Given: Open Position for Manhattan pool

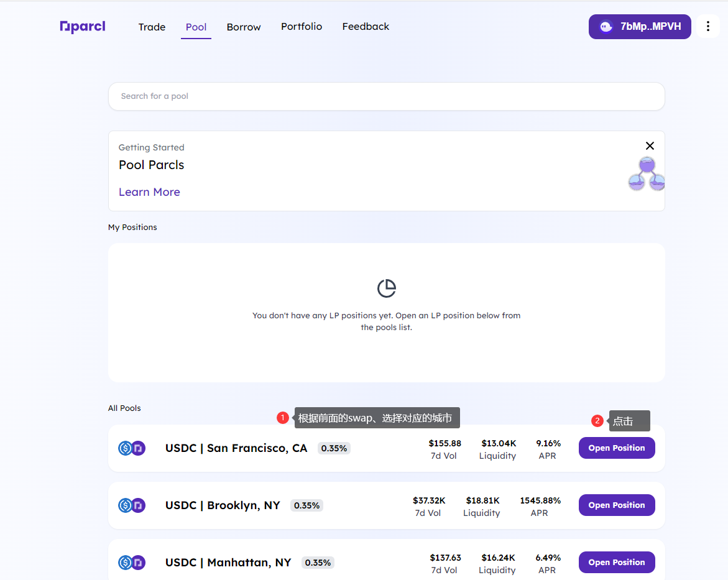Looking at the screenshot, I should point(617,563).
